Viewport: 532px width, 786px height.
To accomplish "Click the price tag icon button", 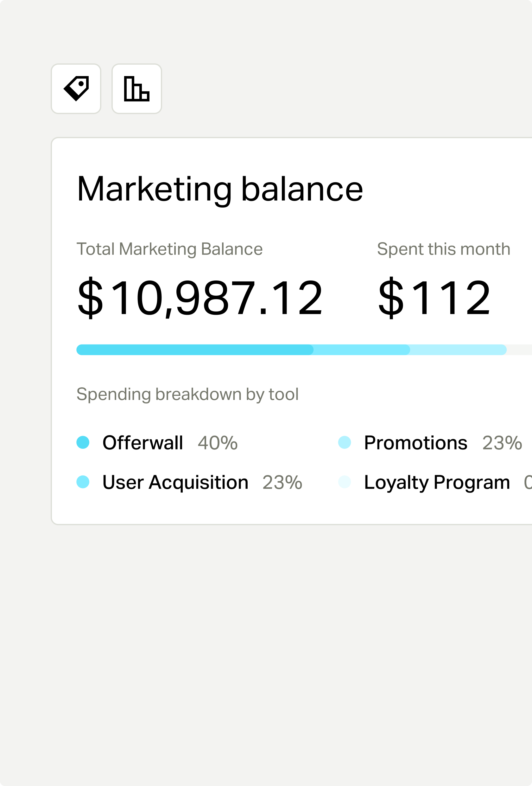I will coord(76,89).
